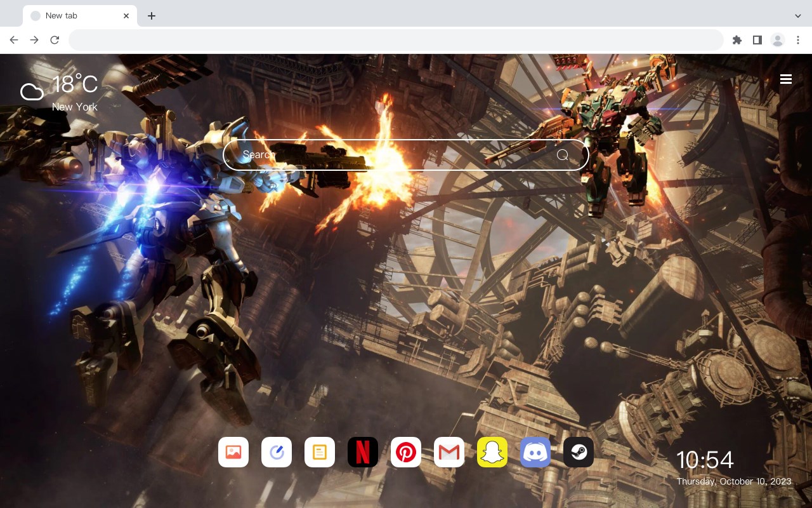Screen dimensions: 812x508
Task: Open the wallpaper gallery shortcut icon
Action: pyautogui.click(x=233, y=452)
